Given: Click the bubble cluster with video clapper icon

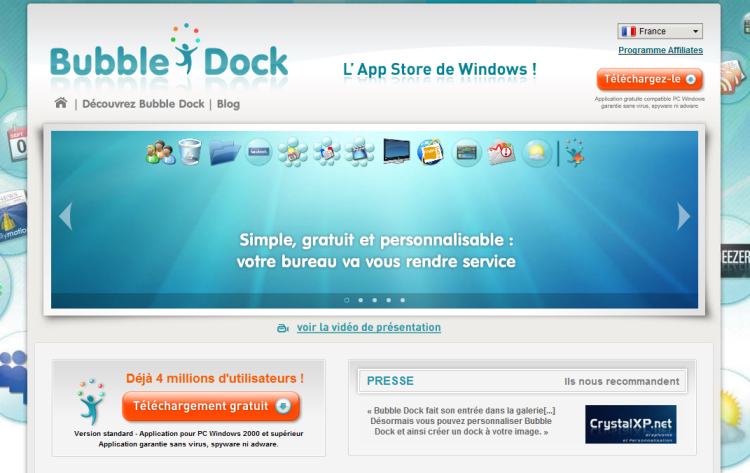Looking at the screenshot, I should click(360, 152).
